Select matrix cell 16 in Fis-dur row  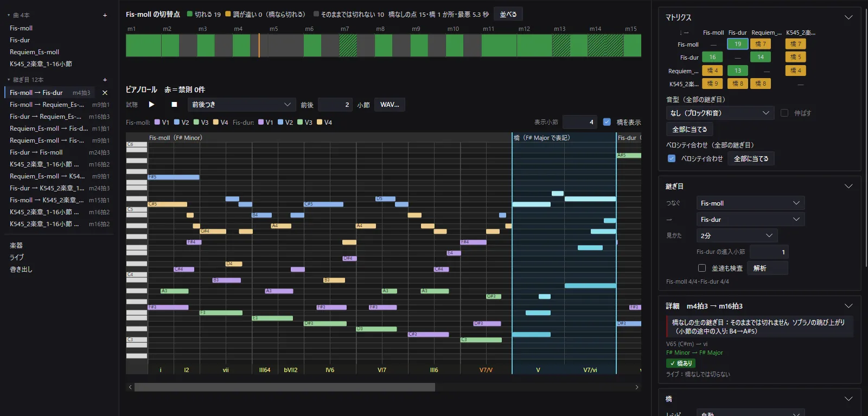(712, 57)
